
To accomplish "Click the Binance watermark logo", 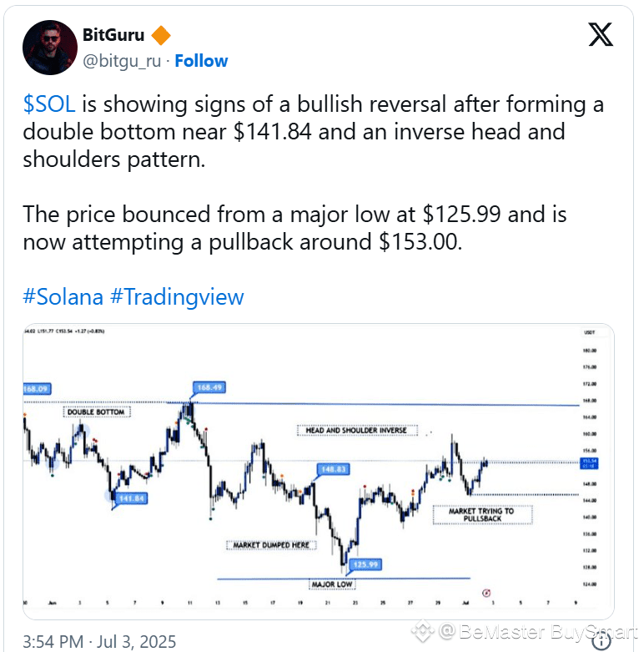I will click(x=423, y=631).
